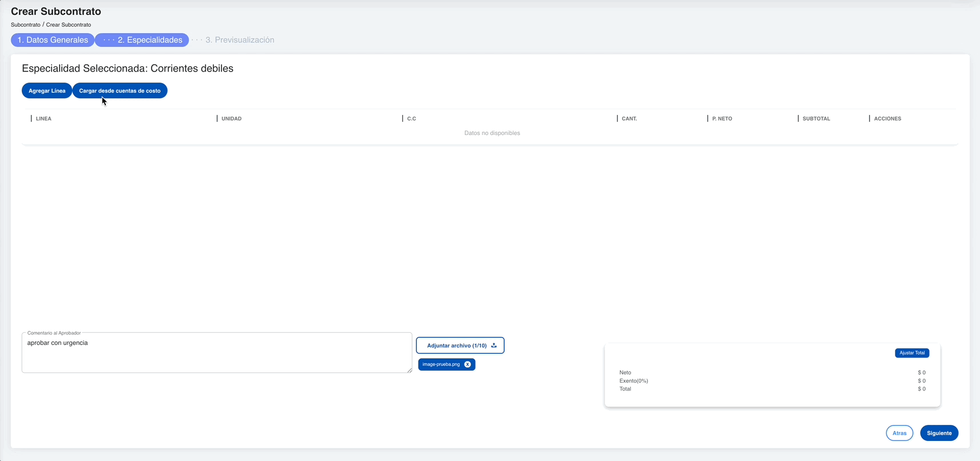
Task: Go to step 1. Datos Generales
Action: tap(53, 40)
